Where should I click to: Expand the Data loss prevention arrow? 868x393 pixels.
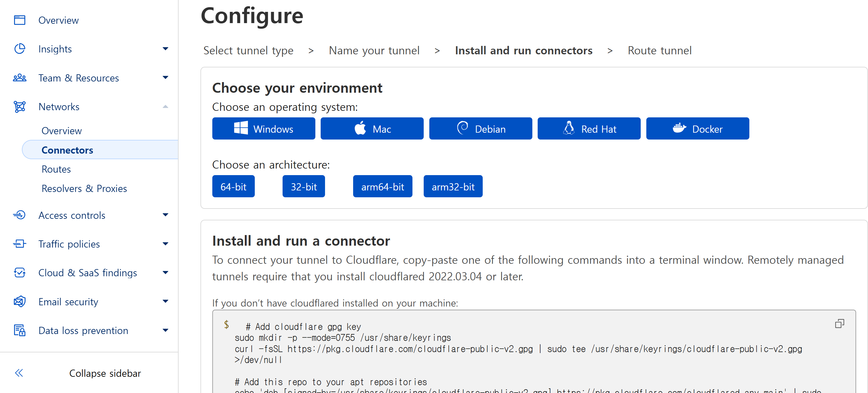click(165, 330)
